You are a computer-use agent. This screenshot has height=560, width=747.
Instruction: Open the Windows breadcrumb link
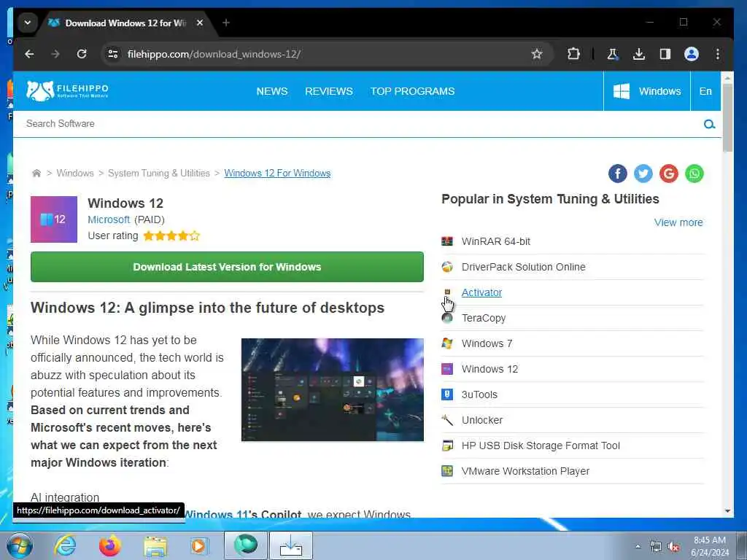point(75,174)
